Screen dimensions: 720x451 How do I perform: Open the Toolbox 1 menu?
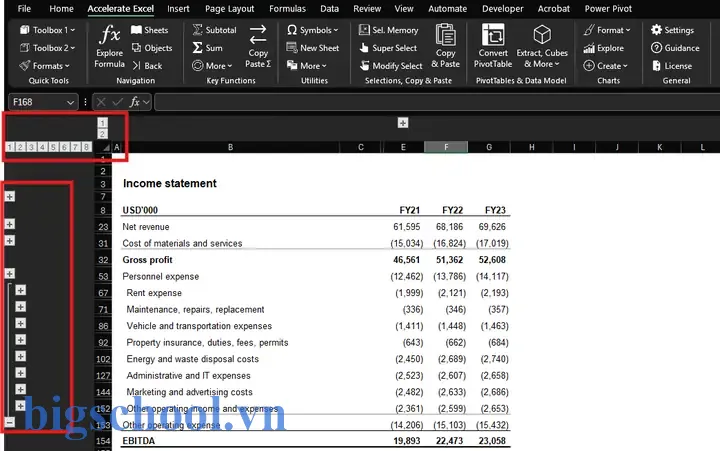[47, 30]
